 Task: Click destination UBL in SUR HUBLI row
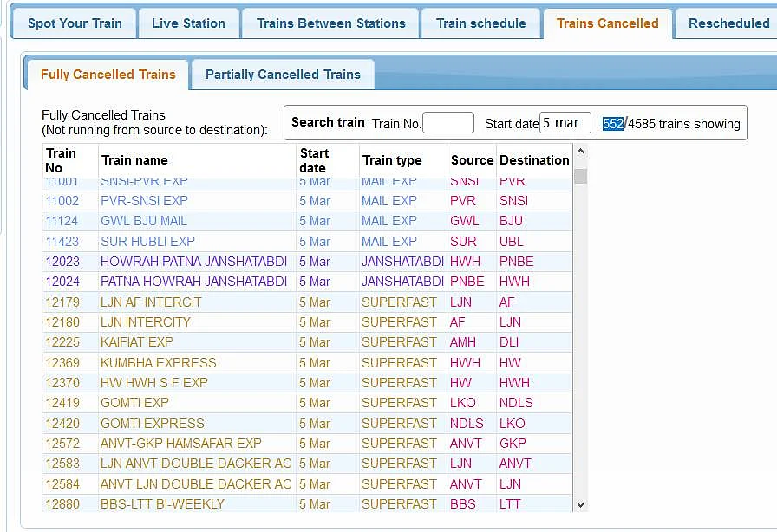(512, 242)
